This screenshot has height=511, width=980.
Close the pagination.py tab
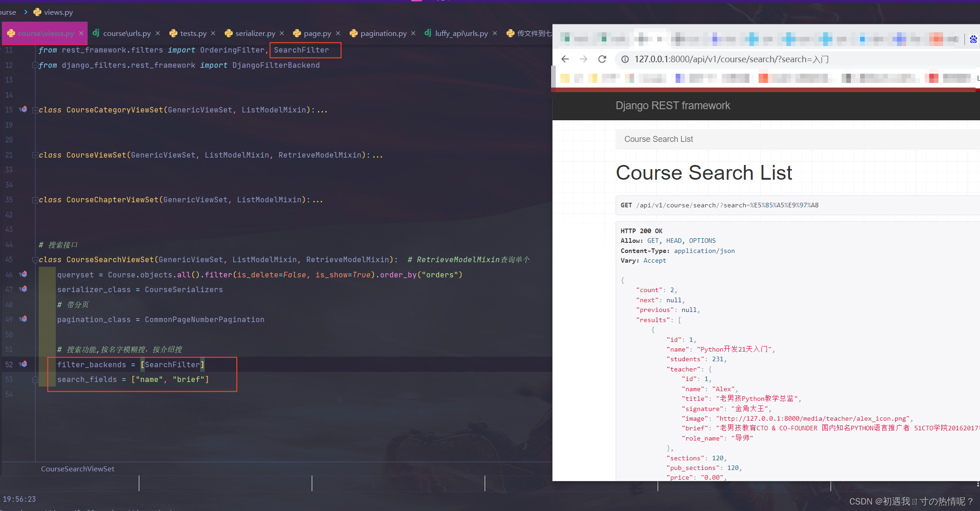413,33
